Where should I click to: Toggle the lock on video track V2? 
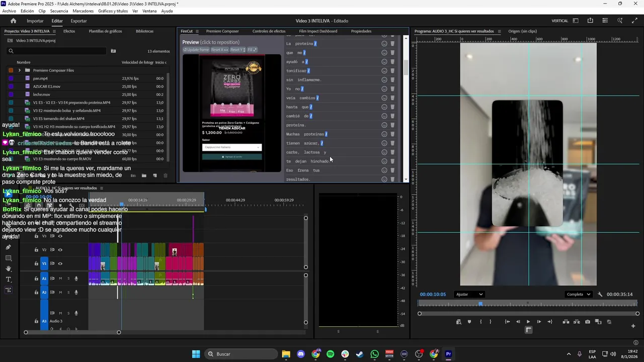click(x=36, y=250)
